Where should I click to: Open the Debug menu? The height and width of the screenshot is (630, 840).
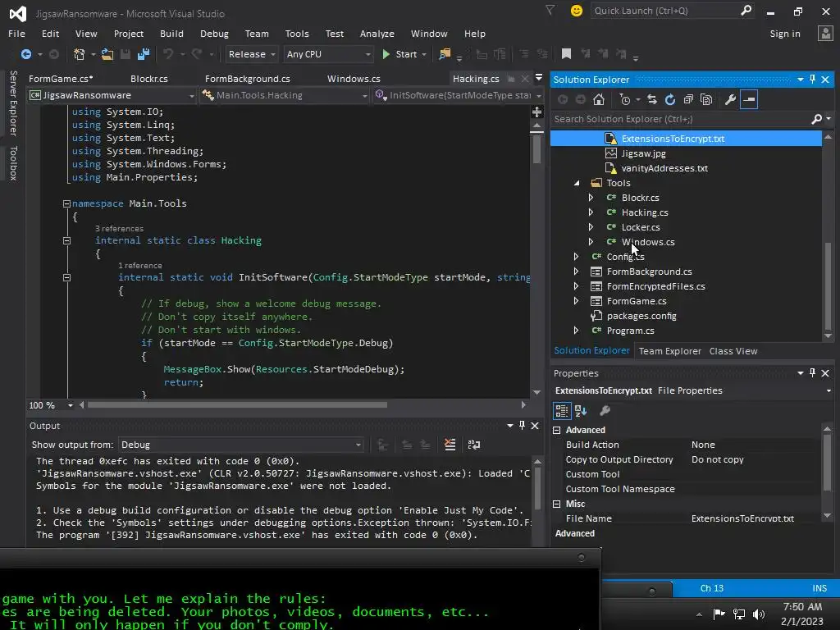tap(214, 34)
